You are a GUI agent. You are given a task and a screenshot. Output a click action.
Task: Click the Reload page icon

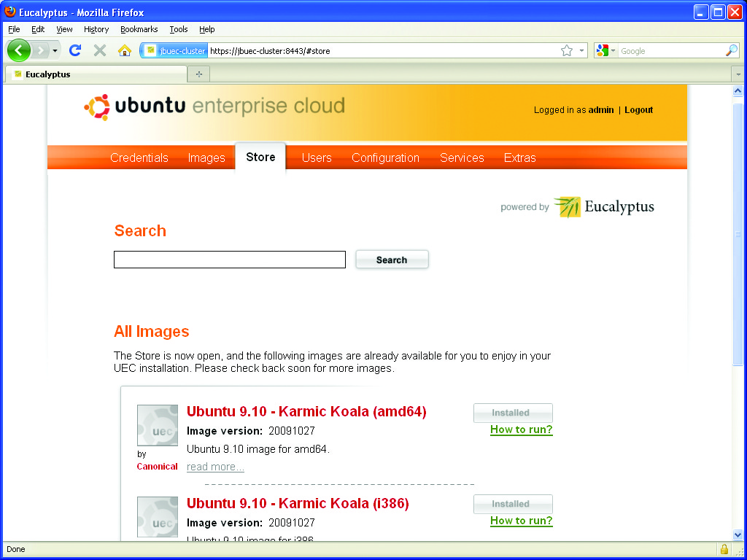tap(74, 50)
